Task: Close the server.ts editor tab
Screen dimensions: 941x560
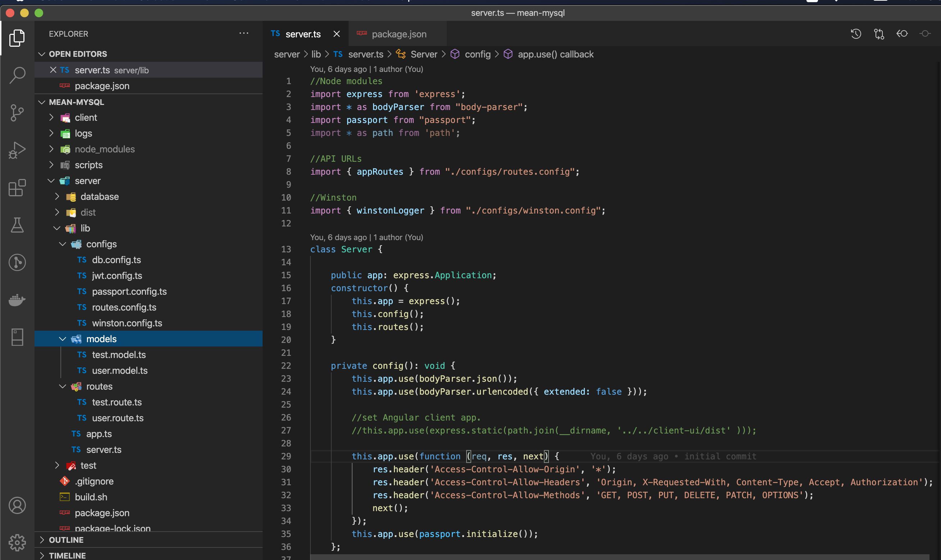Action: tap(336, 34)
